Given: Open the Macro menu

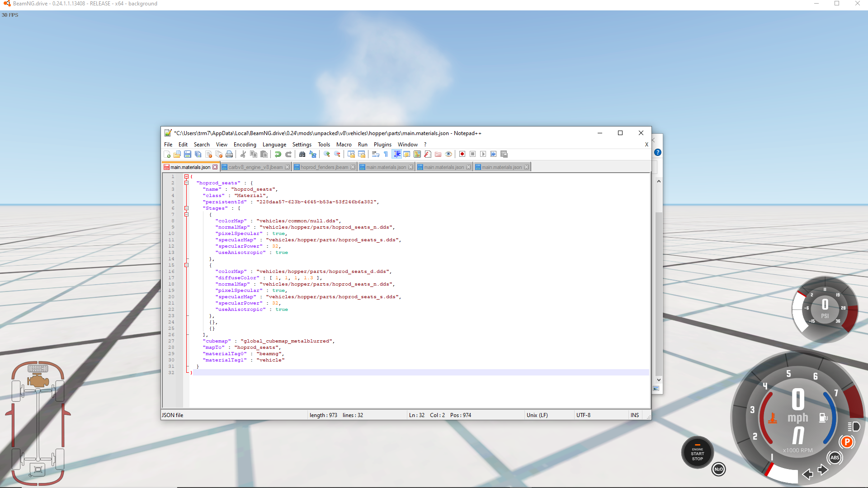Looking at the screenshot, I should coord(344,145).
